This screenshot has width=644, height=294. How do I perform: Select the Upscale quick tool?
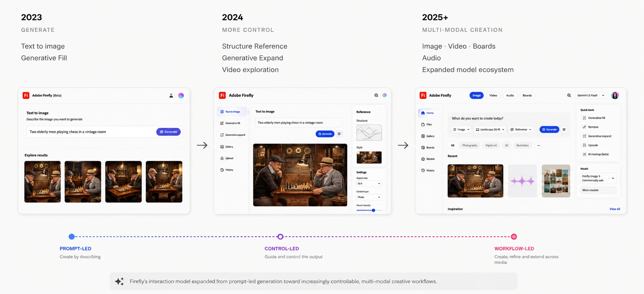click(591, 145)
